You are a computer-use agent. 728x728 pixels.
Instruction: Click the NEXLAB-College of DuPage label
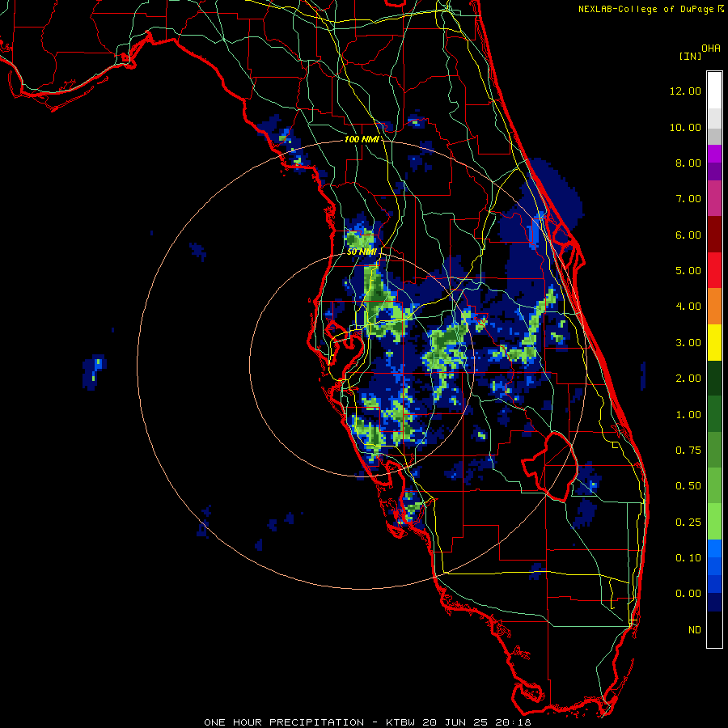tap(645, 9)
